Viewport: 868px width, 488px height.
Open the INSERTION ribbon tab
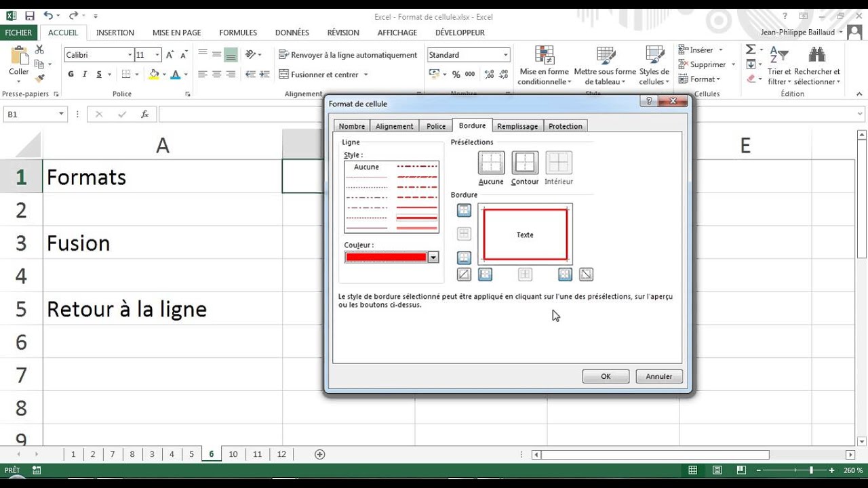(x=115, y=33)
